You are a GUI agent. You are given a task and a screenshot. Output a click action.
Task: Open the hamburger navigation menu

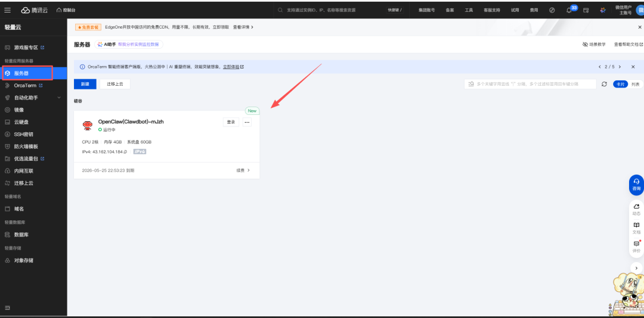click(x=7, y=10)
